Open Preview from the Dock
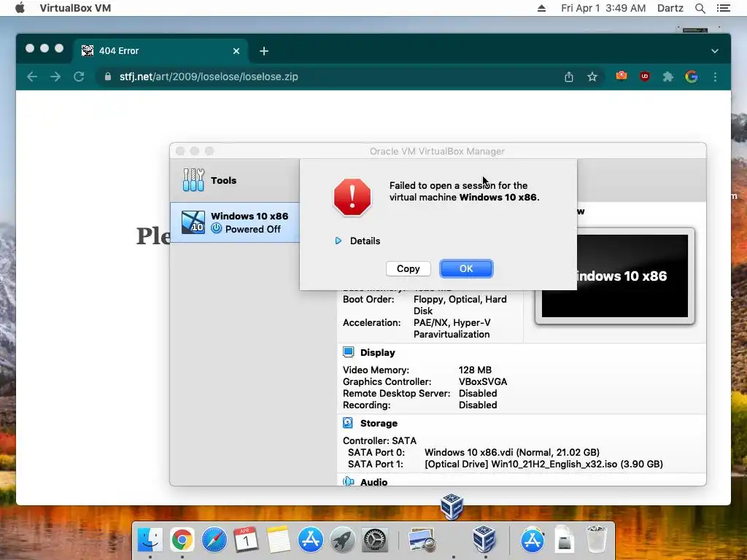Viewport: 747px width, 560px height. click(x=422, y=540)
